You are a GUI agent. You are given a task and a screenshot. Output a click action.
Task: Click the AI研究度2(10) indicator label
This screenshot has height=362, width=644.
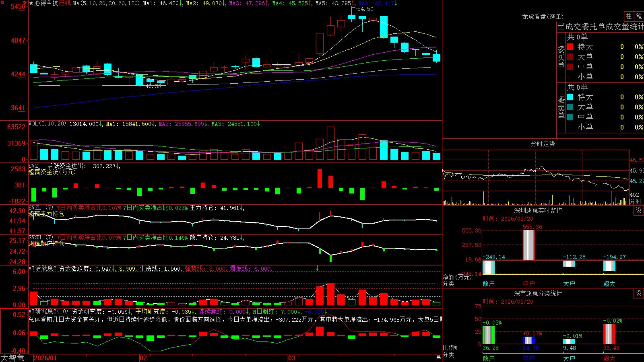pos(49,311)
